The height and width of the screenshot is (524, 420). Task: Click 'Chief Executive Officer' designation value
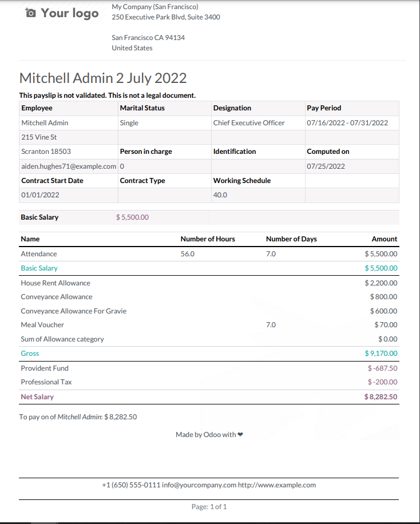pyautogui.click(x=249, y=123)
